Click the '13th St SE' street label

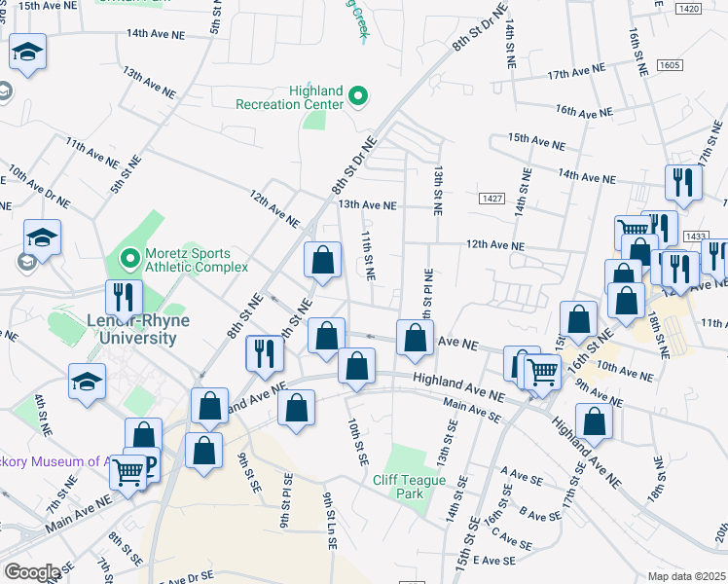pos(447,443)
